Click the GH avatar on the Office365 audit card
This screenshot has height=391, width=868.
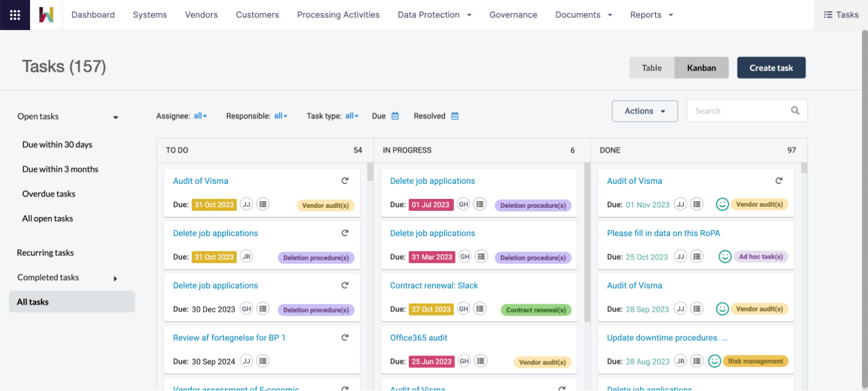463,361
